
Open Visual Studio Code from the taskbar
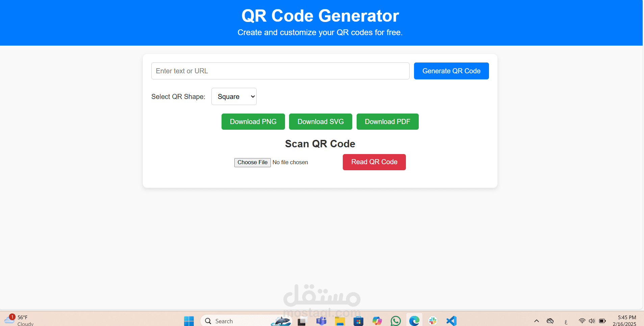click(452, 321)
